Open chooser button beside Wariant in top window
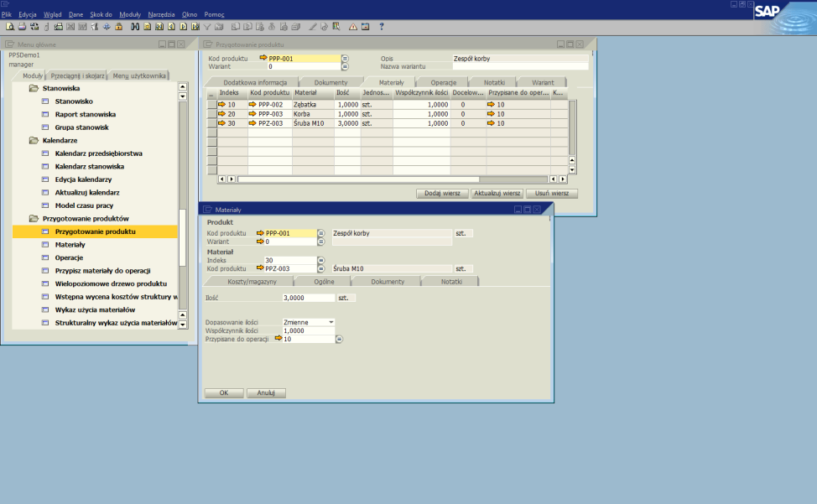Screen dimensions: 817x504 345,66
